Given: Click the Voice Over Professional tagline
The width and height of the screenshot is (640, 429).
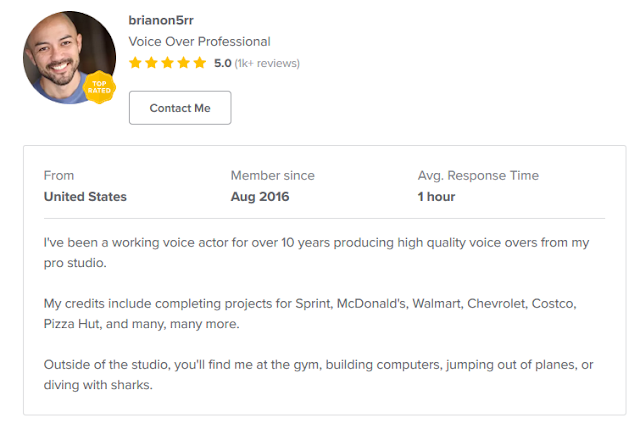Looking at the screenshot, I should (x=199, y=42).
